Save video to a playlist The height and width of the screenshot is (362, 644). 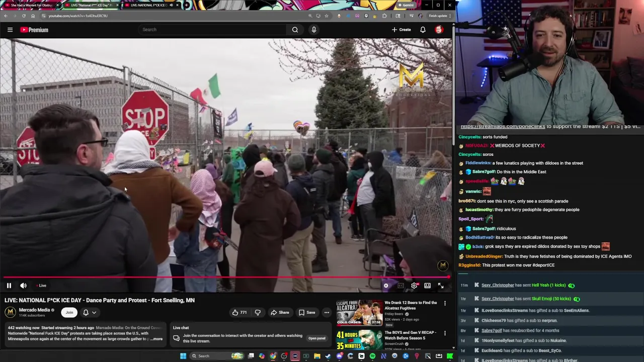[306, 312]
